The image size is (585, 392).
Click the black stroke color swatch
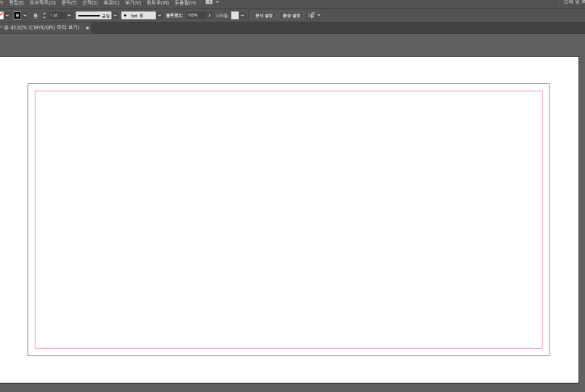(17, 15)
